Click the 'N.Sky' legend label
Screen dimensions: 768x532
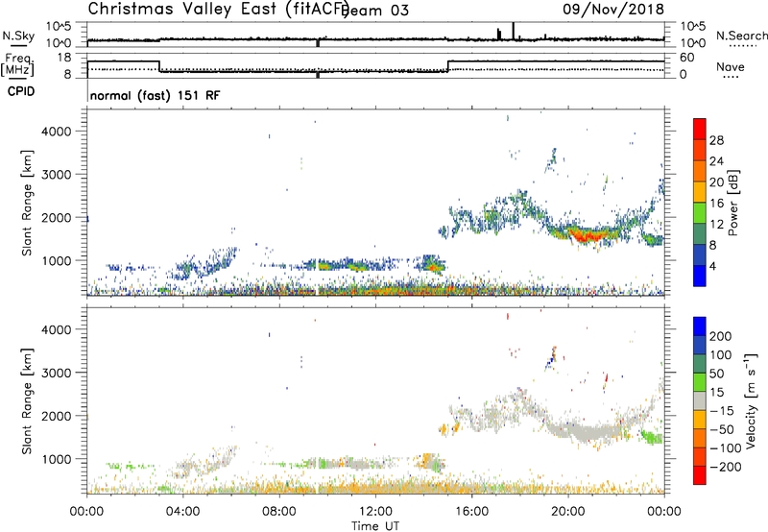click(18, 36)
